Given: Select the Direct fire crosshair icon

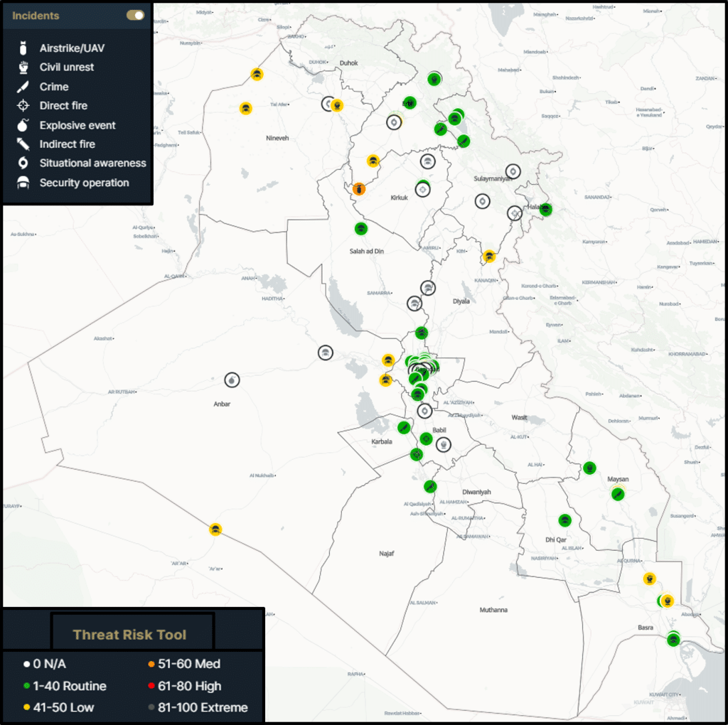Looking at the screenshot, I should tap(23, 106).
